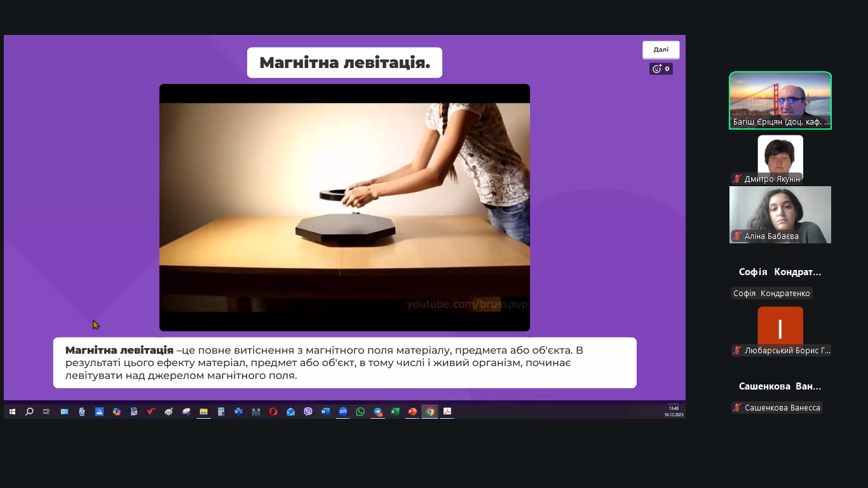
Task: Open the Copilot icon on the taskbar
Action: [x=116, y=412]
